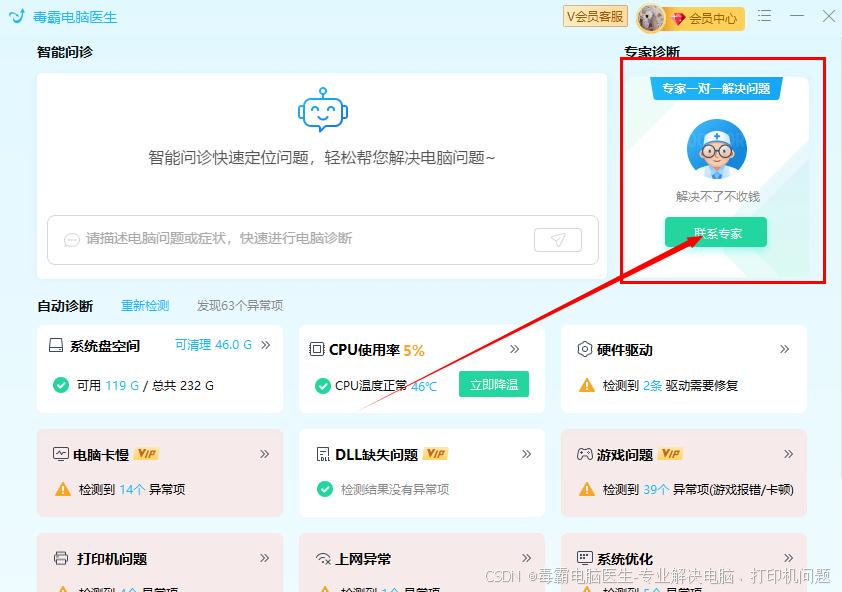Click green check beside 可用 119 G
The width and height of the screenshot is (842, 592).
[x=61, y=385]
